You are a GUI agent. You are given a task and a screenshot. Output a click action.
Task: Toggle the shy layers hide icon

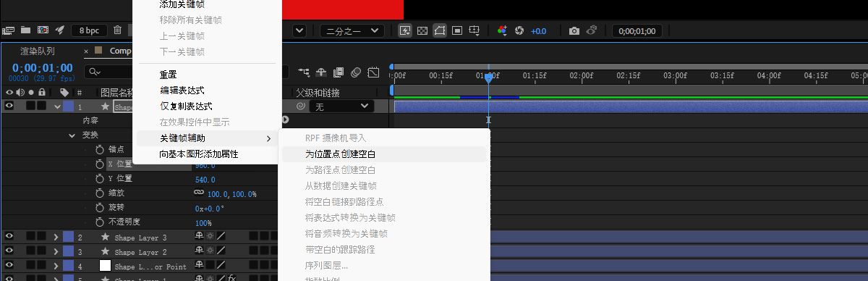coord(321,72)
